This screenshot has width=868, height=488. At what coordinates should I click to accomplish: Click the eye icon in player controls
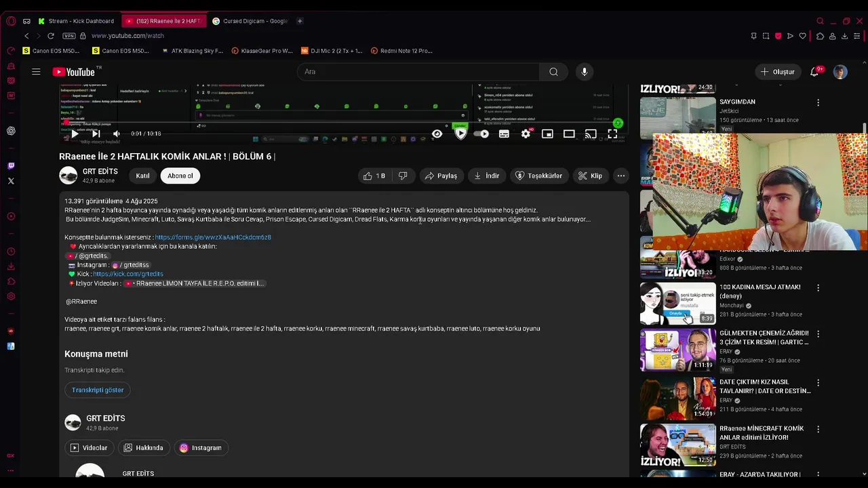pyautogui.click(x=437, y=134)
